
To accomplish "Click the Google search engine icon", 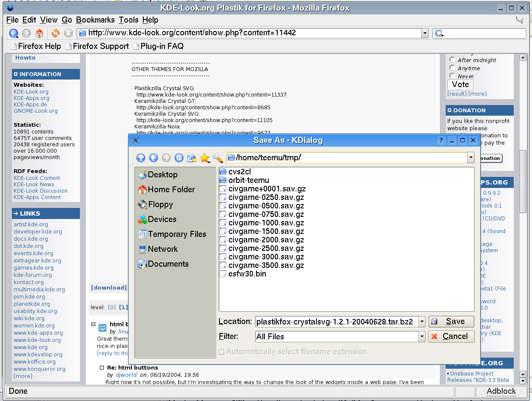I will coord(439,33).
